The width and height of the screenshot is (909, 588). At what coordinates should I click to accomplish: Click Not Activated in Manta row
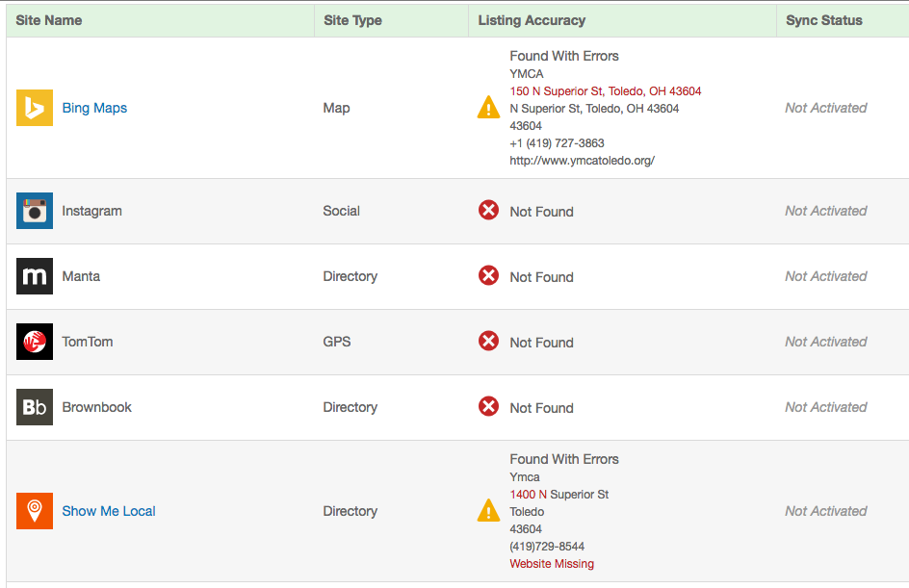(825, 276)
